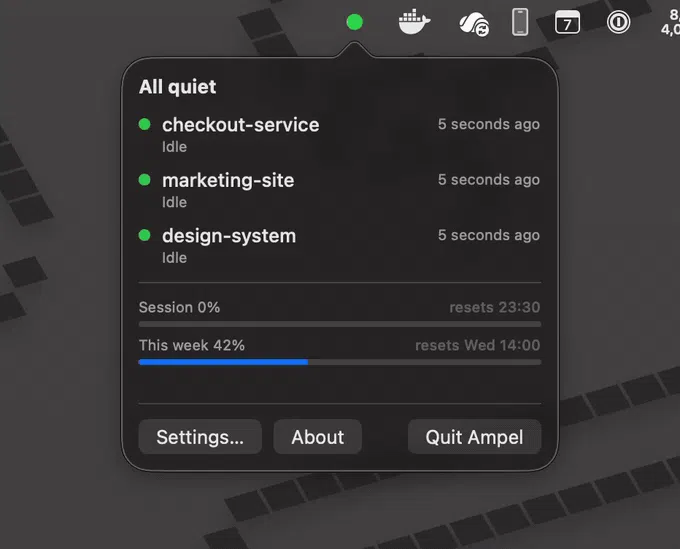This screenshot has height=549, width=680.
Task: Click the calendar icon showing 7
Action: tap(567, 22)
